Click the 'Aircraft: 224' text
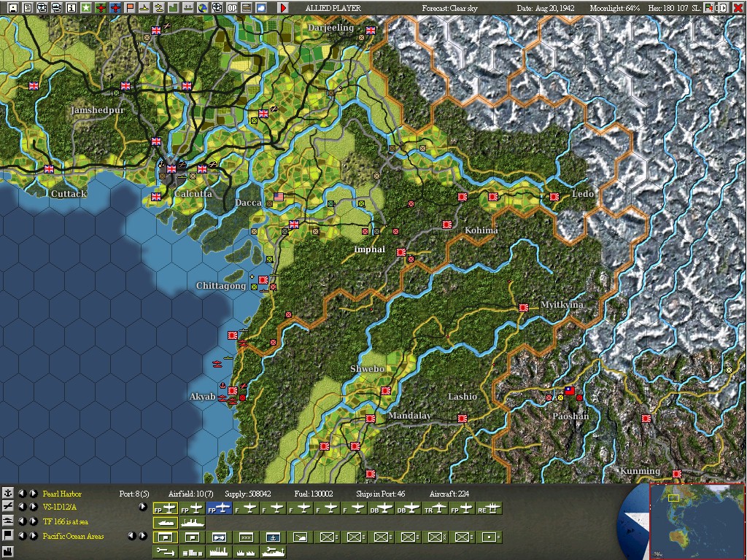 coord(449,494)
